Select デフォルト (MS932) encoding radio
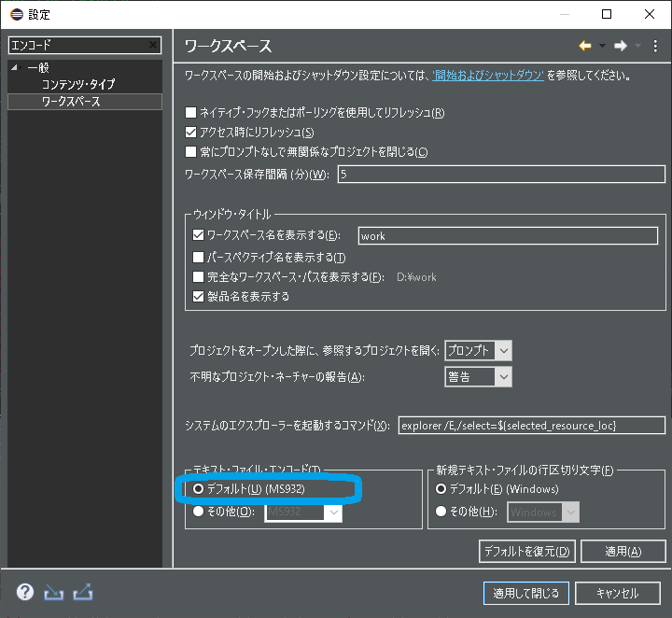Viewport: 672px width, 618px height. 198,488
